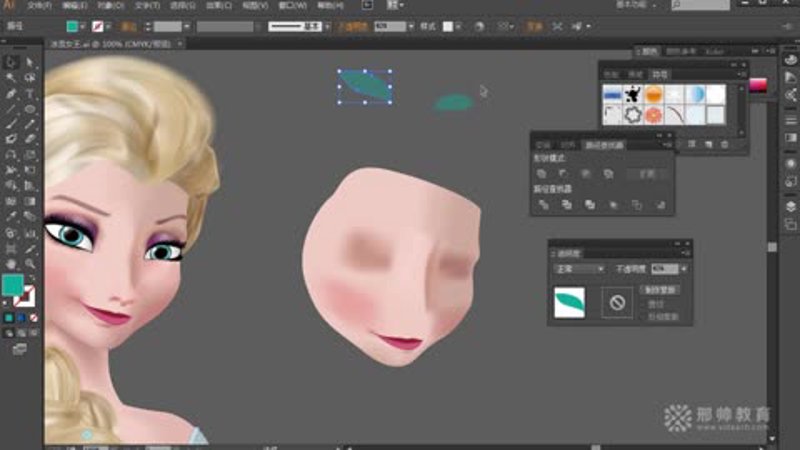This screenshot has height=450, width=800.
Task: Select the Lasso tool
Action: coord(30,78)
